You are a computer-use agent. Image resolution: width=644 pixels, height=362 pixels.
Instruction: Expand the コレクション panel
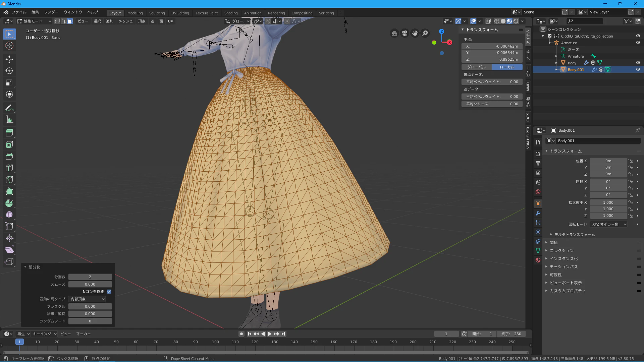pos(562,251)
